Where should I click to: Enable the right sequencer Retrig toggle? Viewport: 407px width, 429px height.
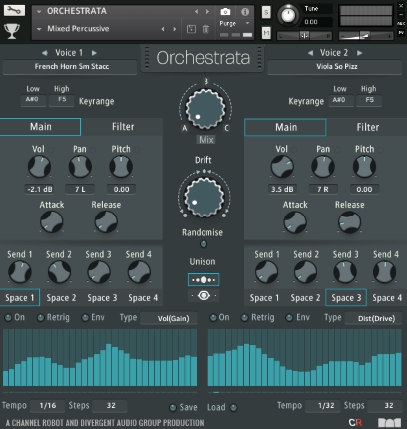tap(245, 318)
